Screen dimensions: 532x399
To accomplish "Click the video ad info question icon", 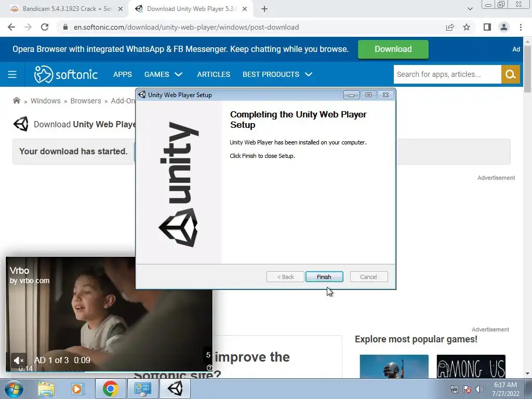I will pos(209,368).
